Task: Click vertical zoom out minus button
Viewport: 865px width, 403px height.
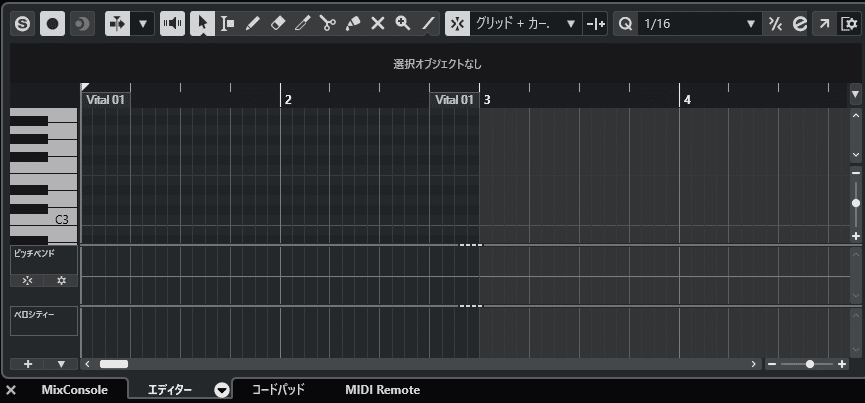Action: point(856,173)
